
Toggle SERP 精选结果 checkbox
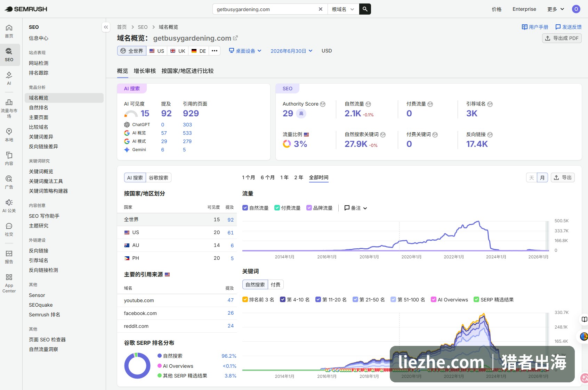click(x=476, y=299)
